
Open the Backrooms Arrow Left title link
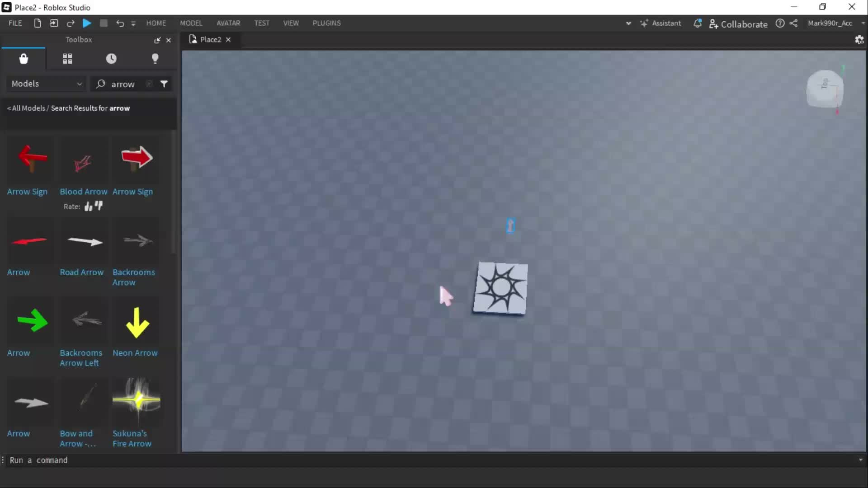(81, 358)
